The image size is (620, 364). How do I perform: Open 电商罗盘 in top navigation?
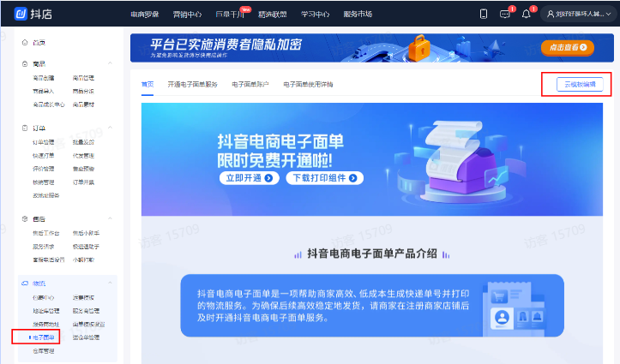(145, 15)
